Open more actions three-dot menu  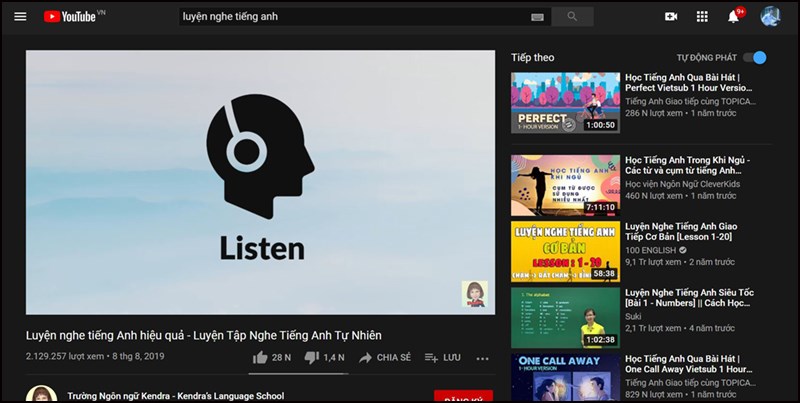pos(483,358)
